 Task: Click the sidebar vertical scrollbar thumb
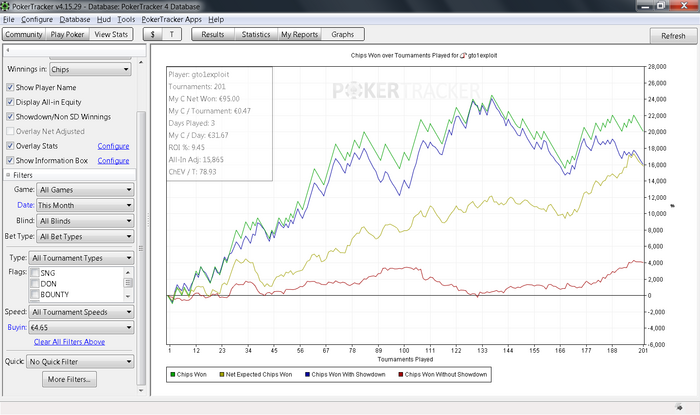click(141, 248)
